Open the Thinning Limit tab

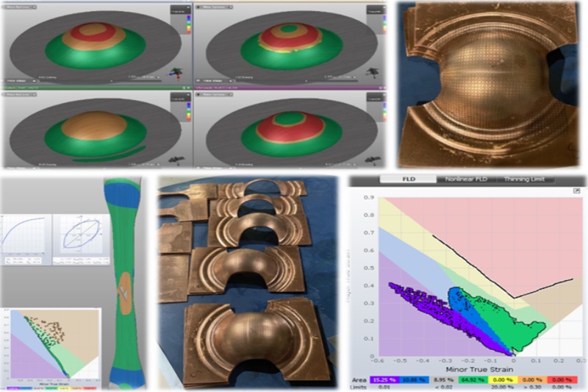[524, 179]
